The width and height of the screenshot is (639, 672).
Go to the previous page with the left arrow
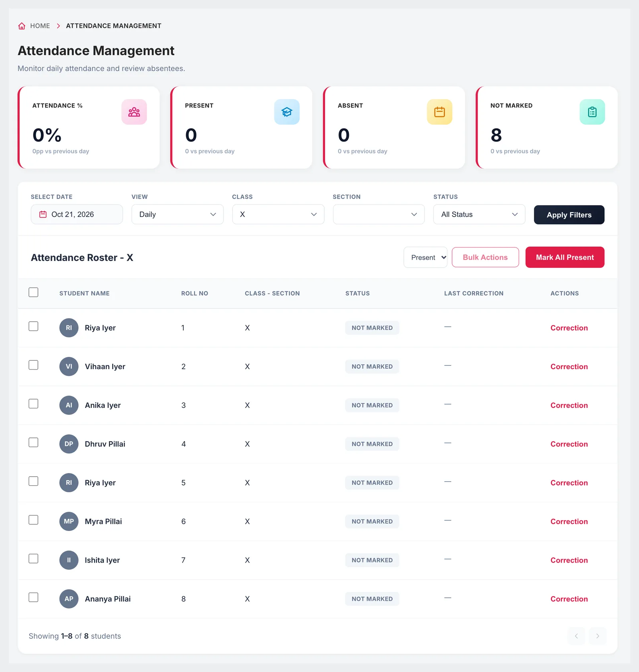tap(576, 636)
